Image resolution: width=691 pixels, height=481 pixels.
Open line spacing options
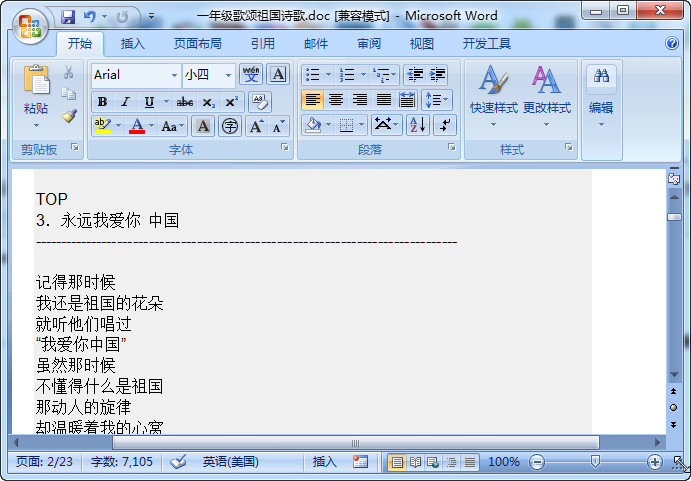point(436,100)
